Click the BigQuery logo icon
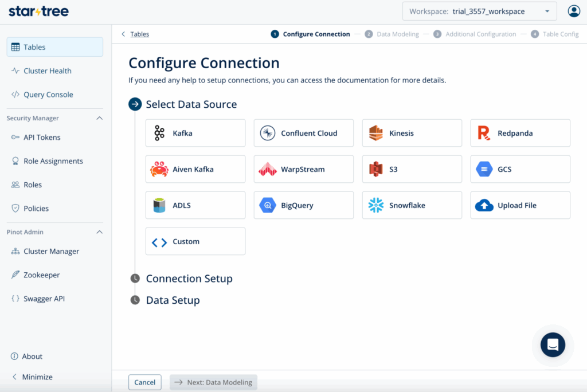587x392 pixels. (268, 205)
